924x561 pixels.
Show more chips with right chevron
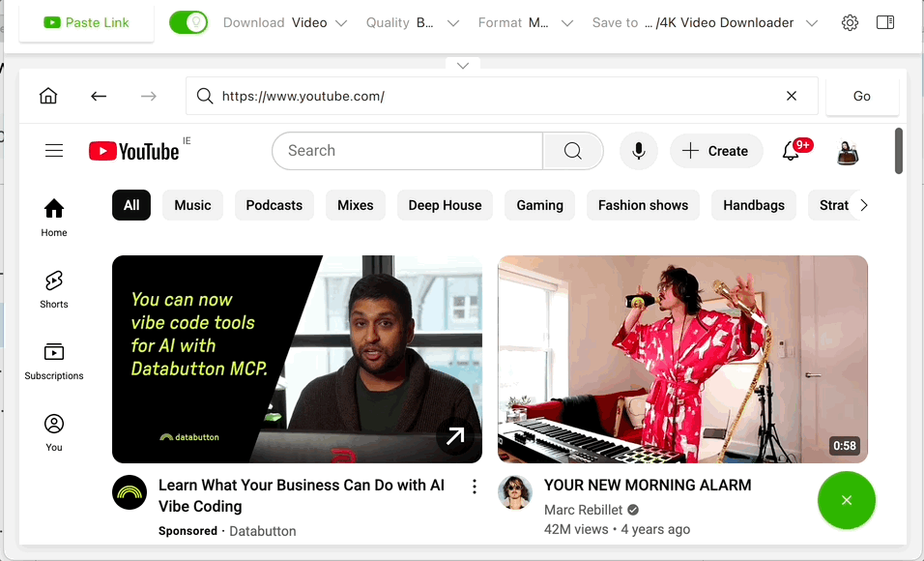pyautogui.click(x=864, y=205)
